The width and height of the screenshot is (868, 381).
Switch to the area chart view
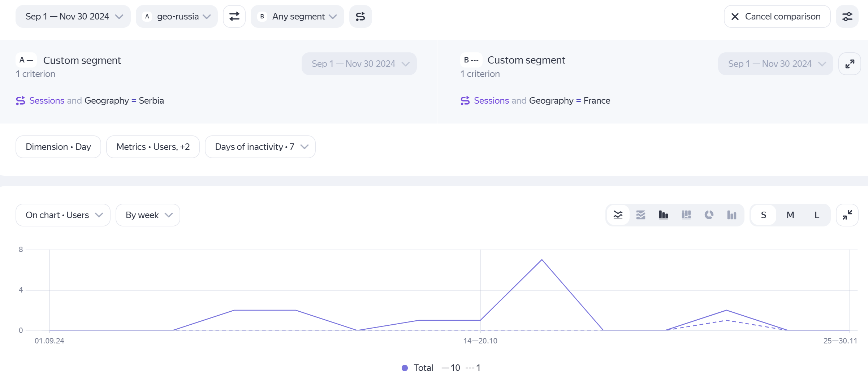click(x=640, y=215)
